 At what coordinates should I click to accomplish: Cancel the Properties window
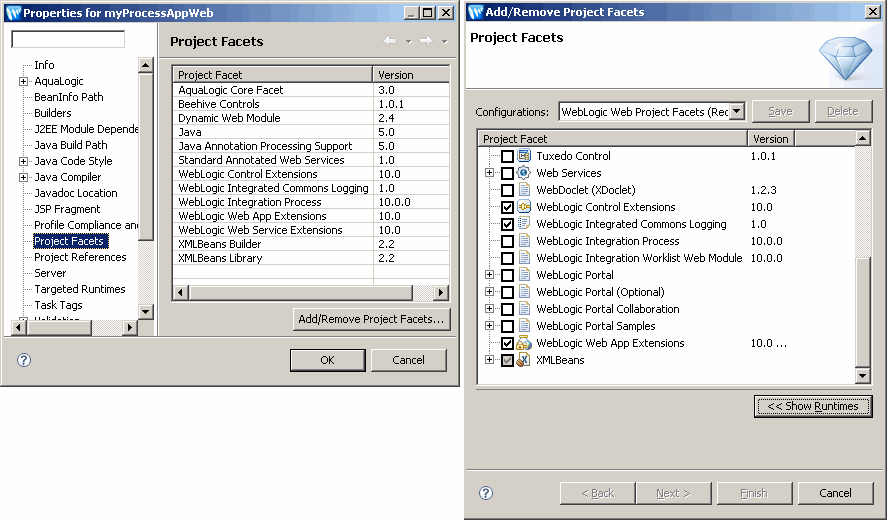point(408,360)
